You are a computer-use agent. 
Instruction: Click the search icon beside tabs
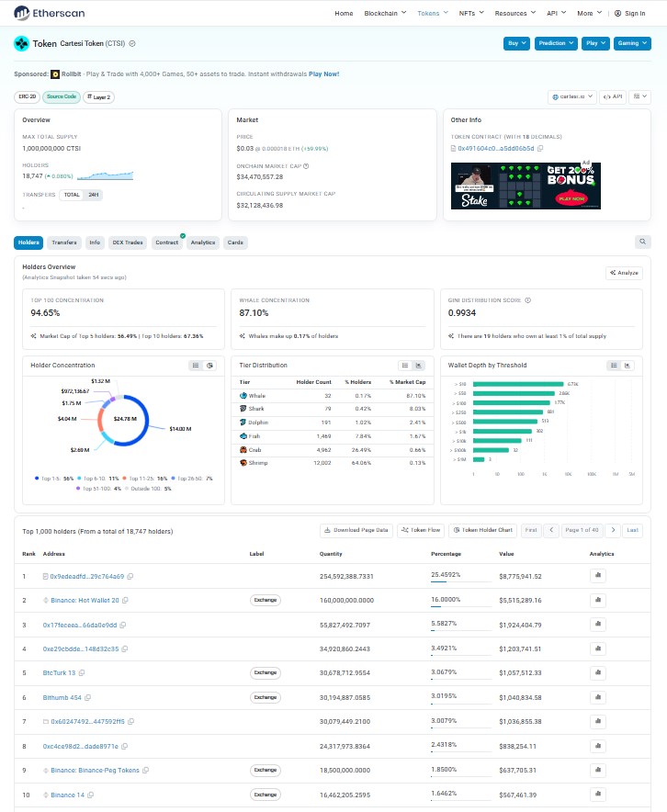643,242
